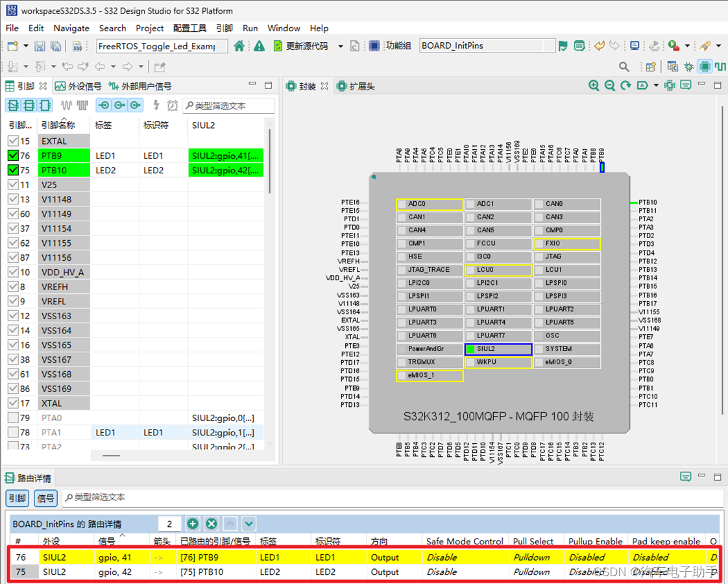Click the toolbar search magnifier icon
Screen dimensions: 728x584
(624, 67)
